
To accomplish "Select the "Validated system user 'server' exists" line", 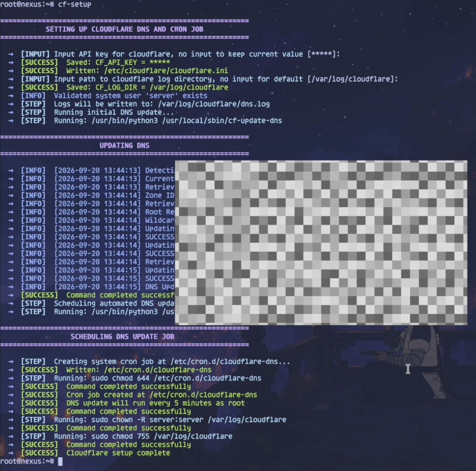I will coord(108,96).
